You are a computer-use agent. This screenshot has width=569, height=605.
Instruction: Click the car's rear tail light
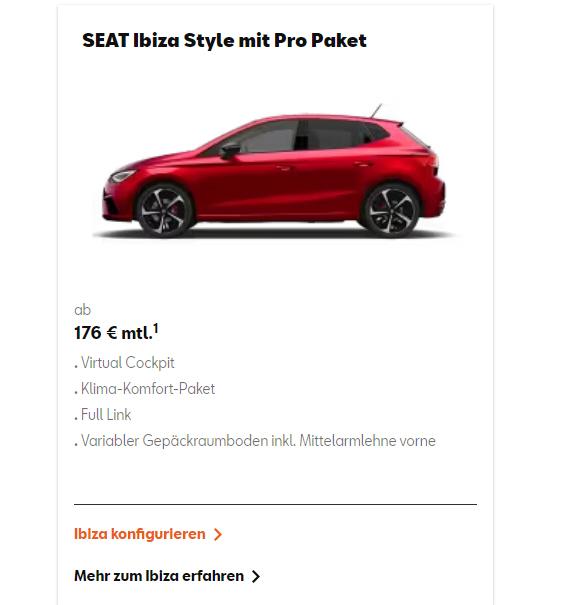[x=434, y=161]
